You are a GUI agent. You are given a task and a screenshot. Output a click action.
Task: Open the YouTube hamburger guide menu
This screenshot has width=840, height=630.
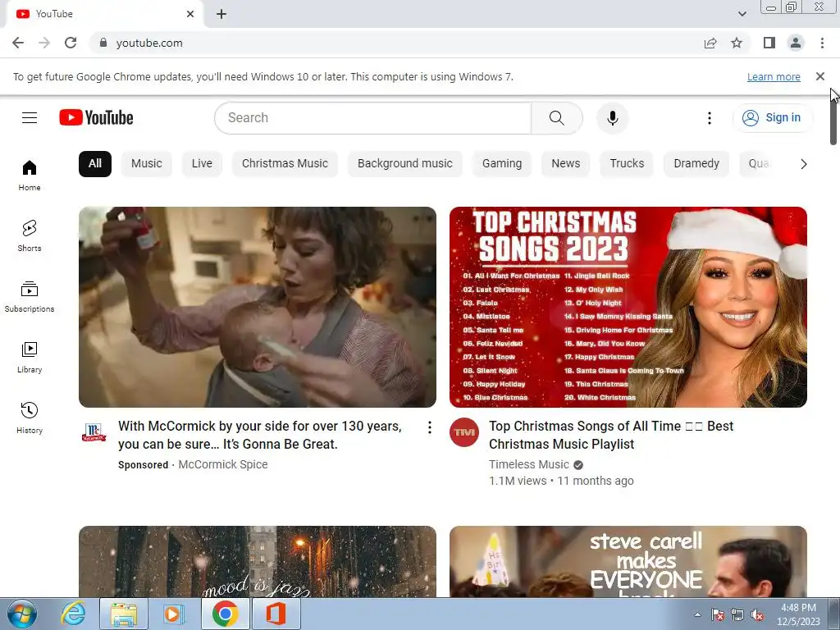point(30,118)
